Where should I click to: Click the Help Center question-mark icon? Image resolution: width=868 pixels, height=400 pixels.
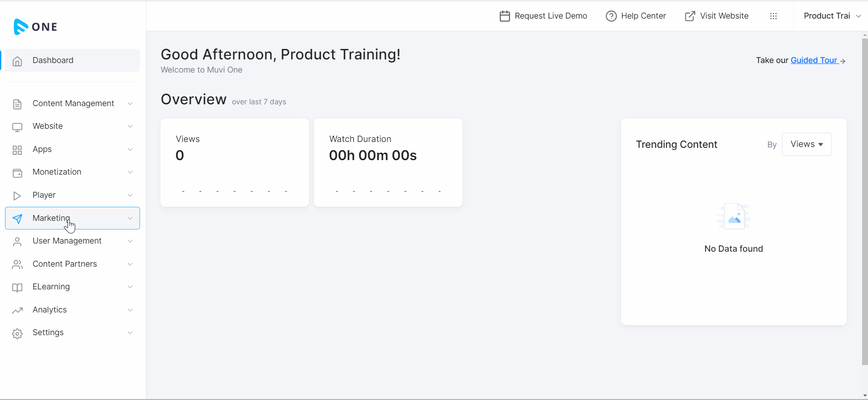click(611, 16)
